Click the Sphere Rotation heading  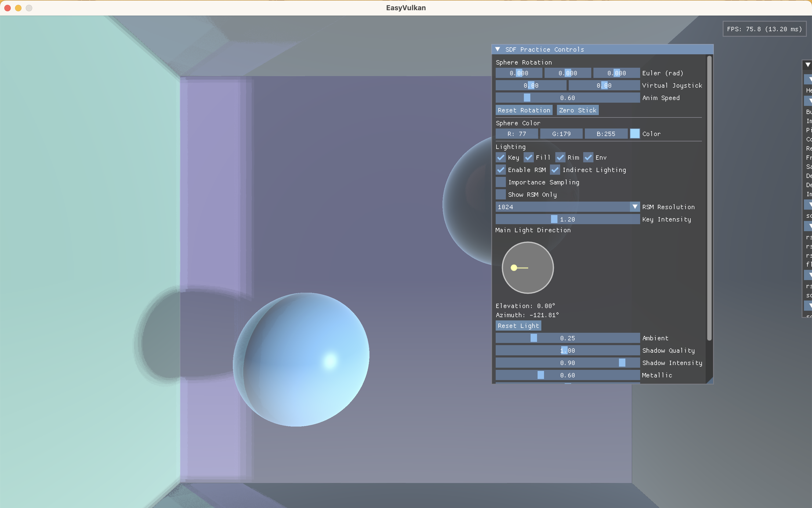(523, 62)
